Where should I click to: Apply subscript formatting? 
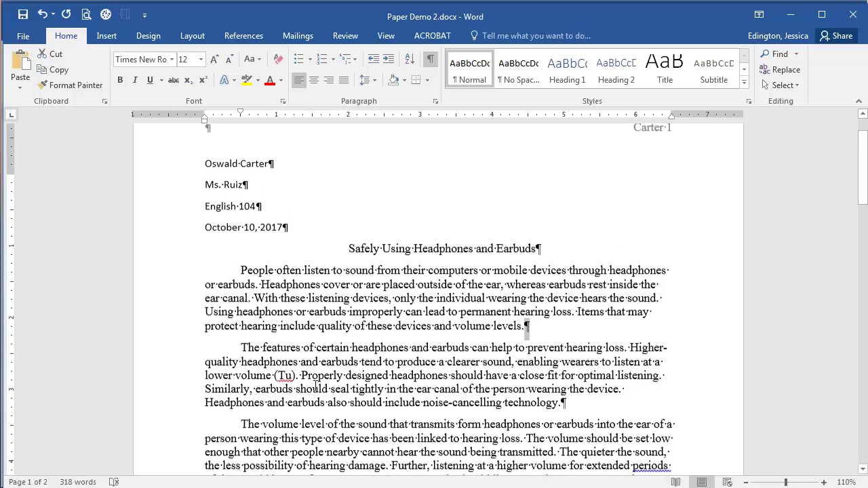pyautogui.click(x=189, y=81)
